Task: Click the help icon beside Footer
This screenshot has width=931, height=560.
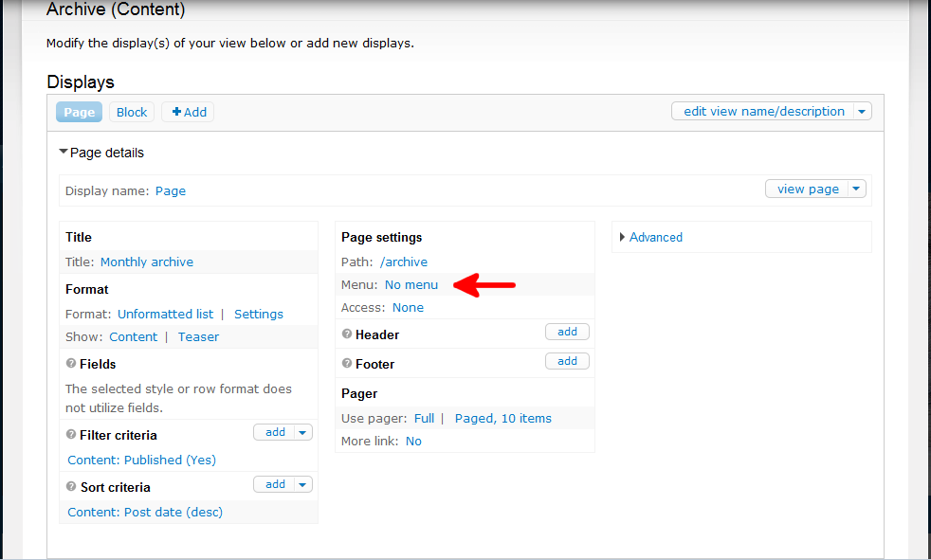Action: coord(347,363)
